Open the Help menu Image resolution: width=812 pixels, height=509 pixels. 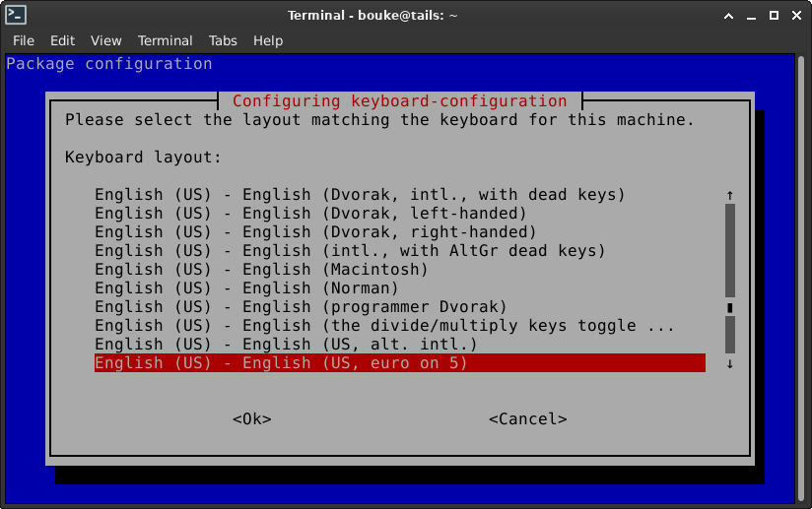(268, 41)
